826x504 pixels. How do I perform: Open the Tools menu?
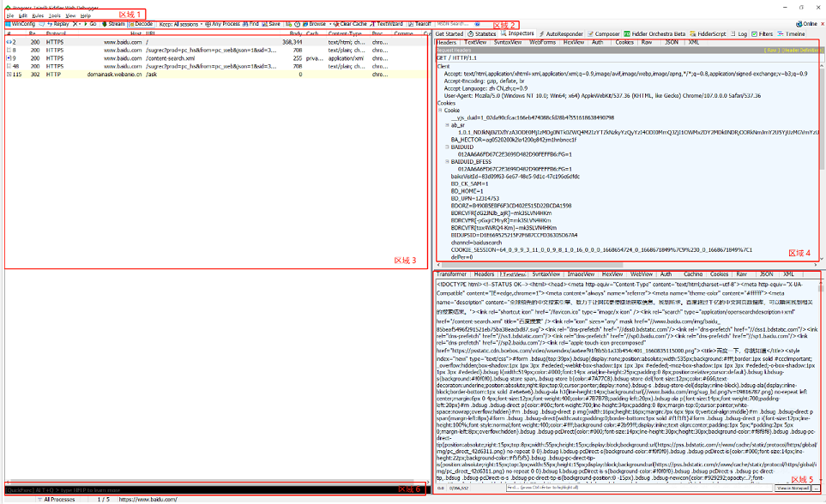point(55,15)
